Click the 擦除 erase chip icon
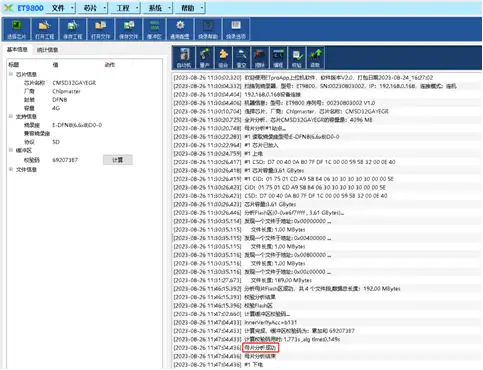This screenshot has width=483, height=370. (259, 58)
